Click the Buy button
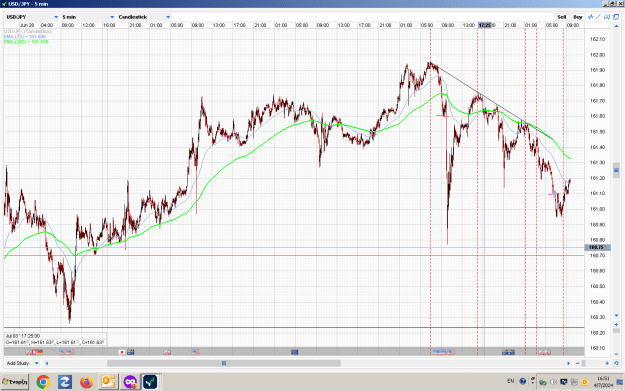 tap(578, 17)
